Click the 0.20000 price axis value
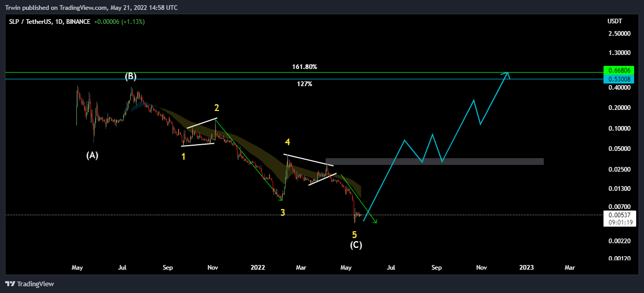Image resolution: width=644 pixels, height=293 pixels. (x=619, y=108)
